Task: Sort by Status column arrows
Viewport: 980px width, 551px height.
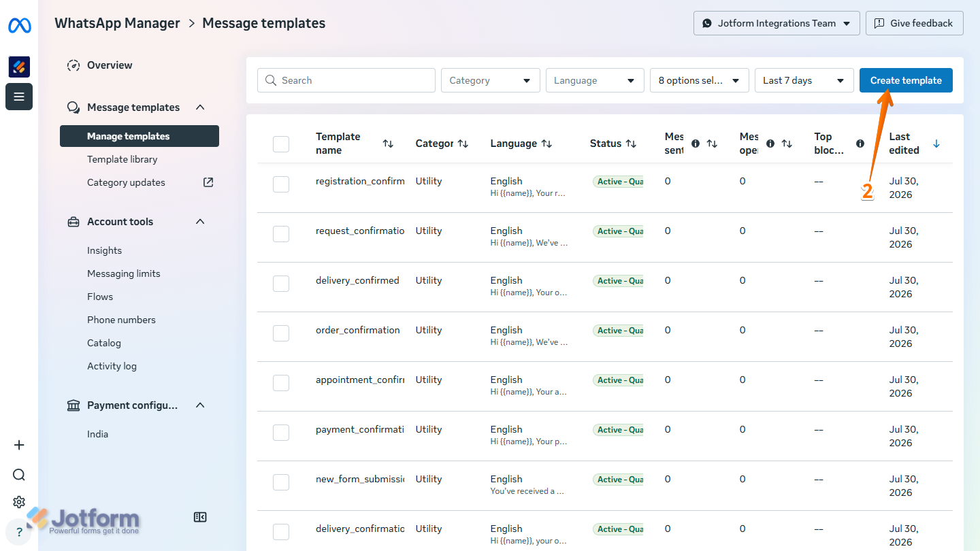Action: 631,144
